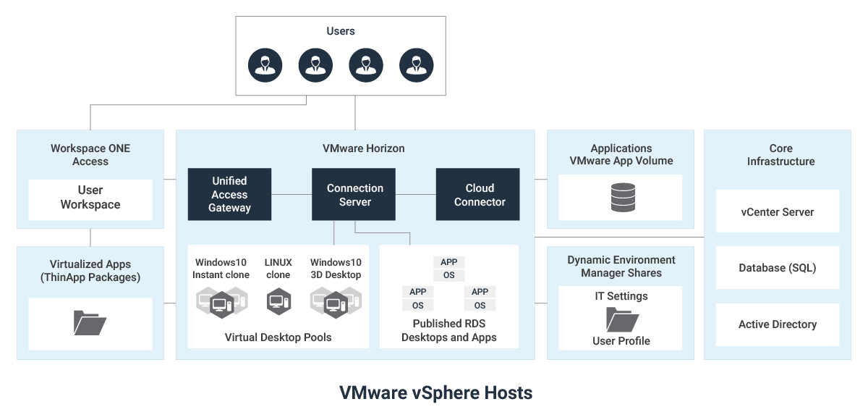Click the Windows10 Instant clone label
The image size is (868, 420).
(221, 269)
